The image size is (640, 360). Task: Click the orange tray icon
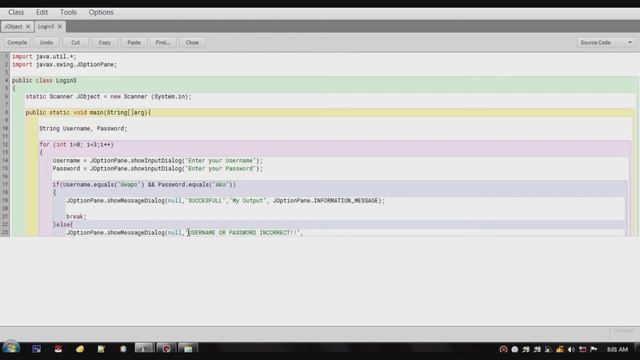click(x=560, y=349)
